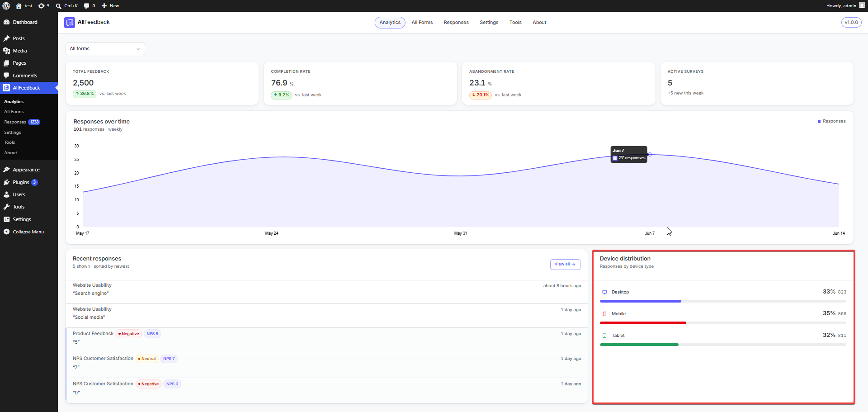The height and width of the screenshot is (412, 868).
Task: Open the Ctrl+K search icon
Action: point(58,6)
